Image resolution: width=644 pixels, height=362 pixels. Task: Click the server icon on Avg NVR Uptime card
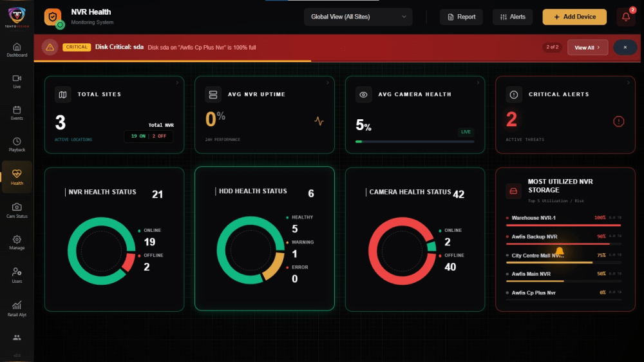[x=213, y=95]
